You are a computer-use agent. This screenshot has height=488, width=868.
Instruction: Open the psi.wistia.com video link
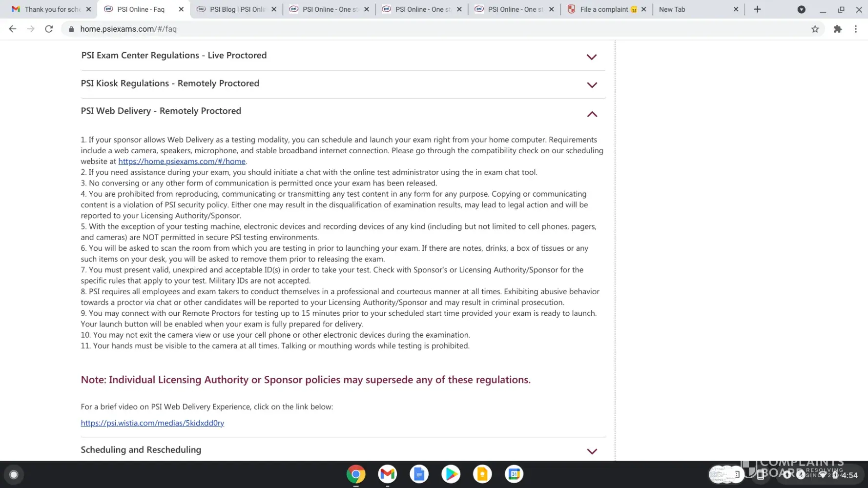152,423
